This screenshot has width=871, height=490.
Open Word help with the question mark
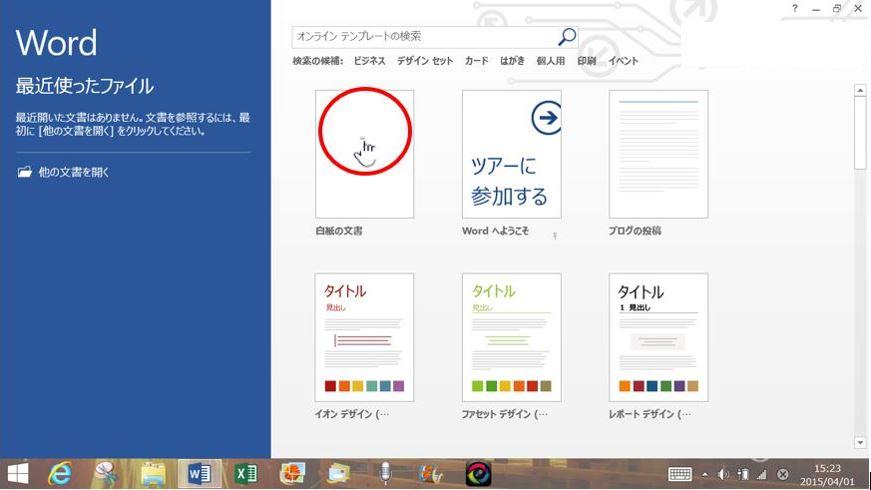795,8
